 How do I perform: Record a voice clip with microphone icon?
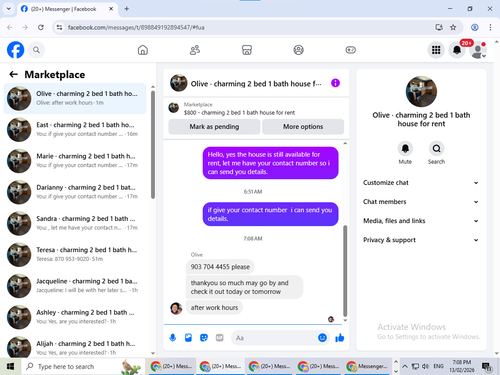click(x=173, y=338)
